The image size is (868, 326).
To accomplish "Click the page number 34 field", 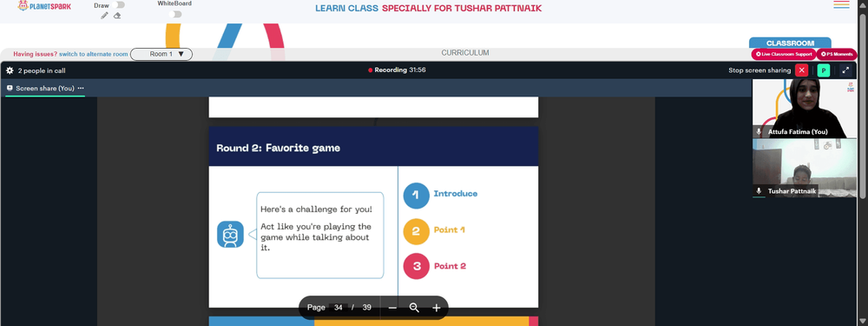I will 339,307.
